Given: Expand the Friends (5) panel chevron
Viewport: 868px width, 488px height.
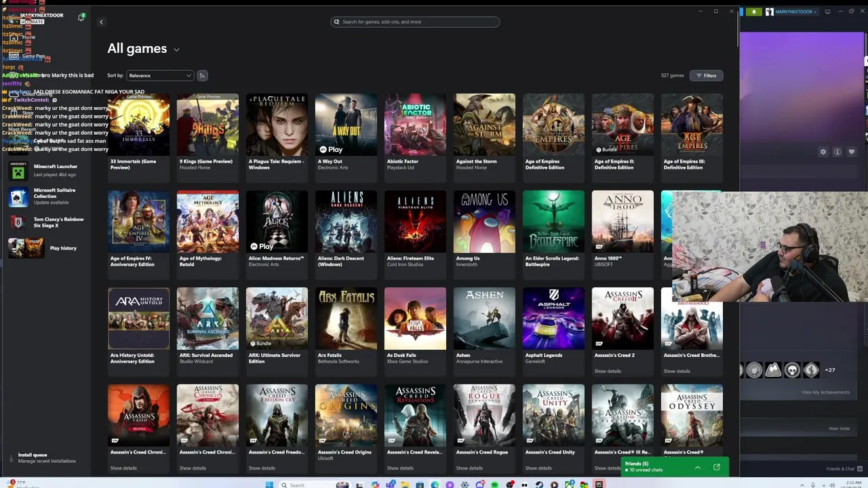Looking at the screenshot, I should tap(697, 467).
